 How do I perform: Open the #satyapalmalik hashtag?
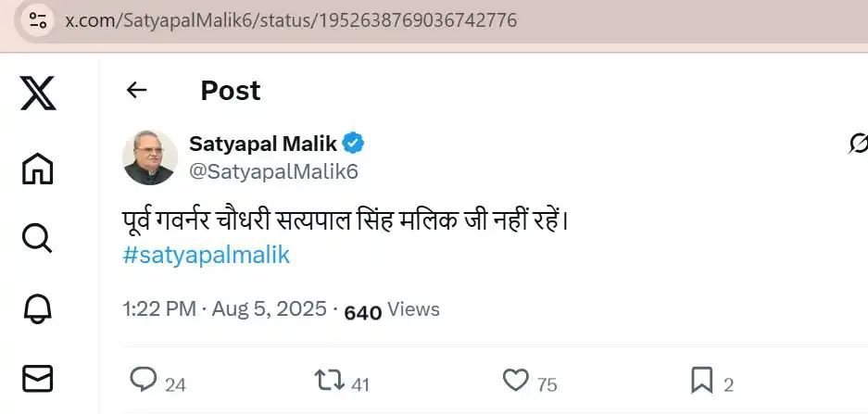(206, 256)
